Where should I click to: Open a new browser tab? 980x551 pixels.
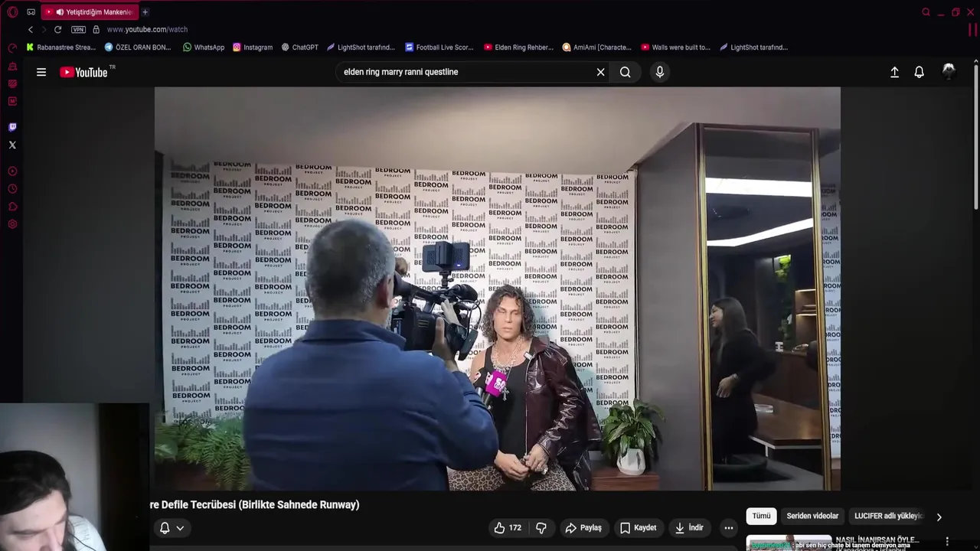click(x=145, y=12)
